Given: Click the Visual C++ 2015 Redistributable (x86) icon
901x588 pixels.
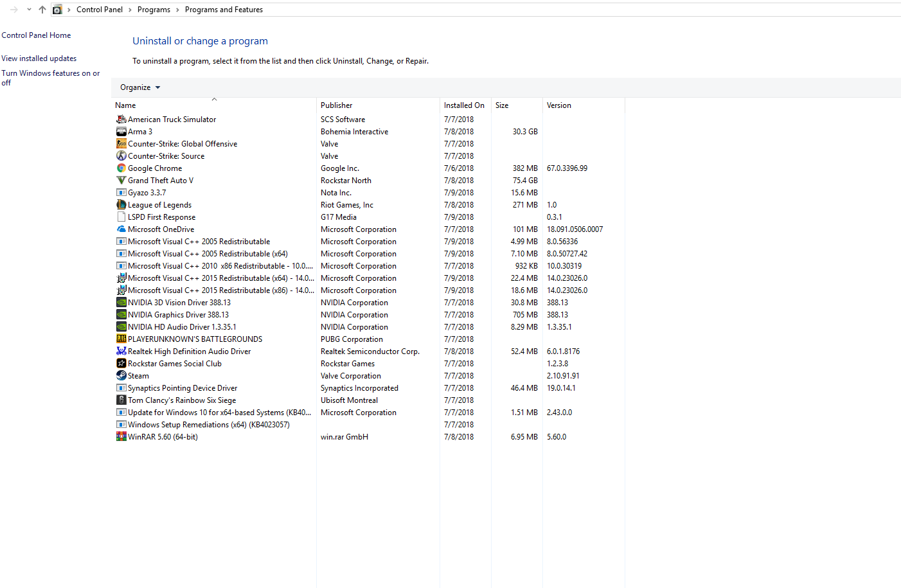Looking at the screenshot, I should click(121, 290).
